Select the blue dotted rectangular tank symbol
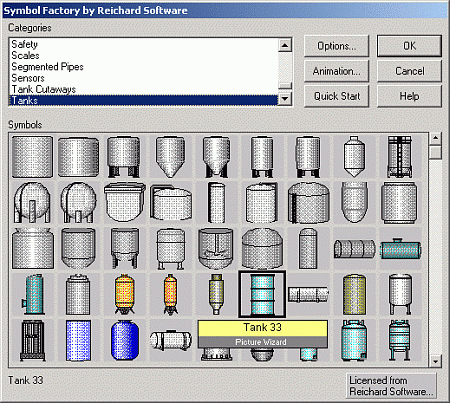 [78, 340]
